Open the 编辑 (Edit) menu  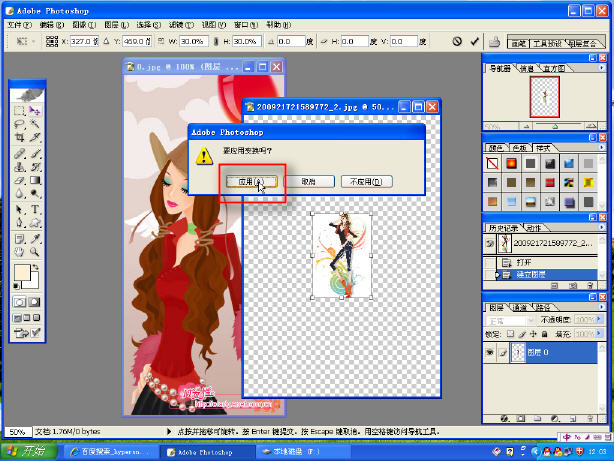click(x=52, y=25)
